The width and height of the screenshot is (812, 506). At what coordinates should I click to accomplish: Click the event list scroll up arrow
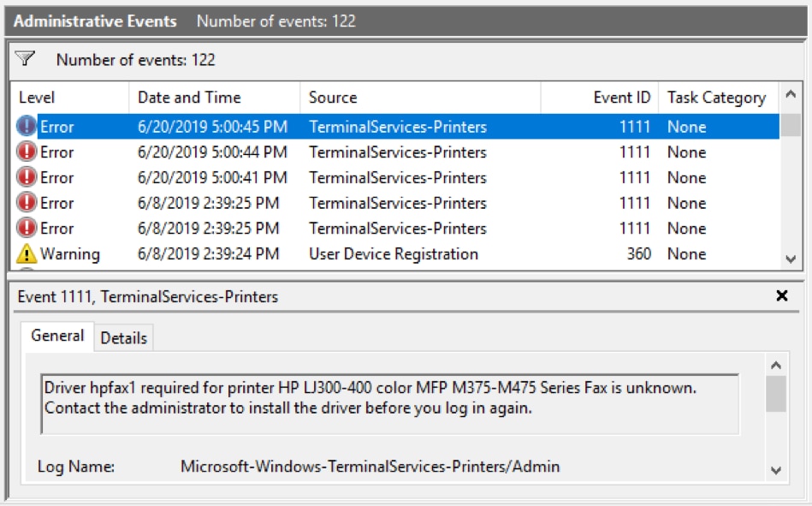(x=791, y=95)
